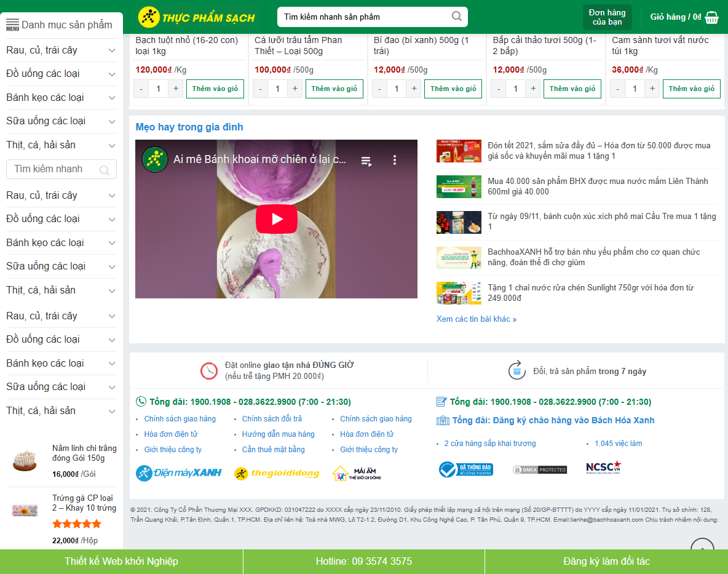This screenshot has height=574, width=728.
Task: Click the thegioididong logo
Action: 277,473
